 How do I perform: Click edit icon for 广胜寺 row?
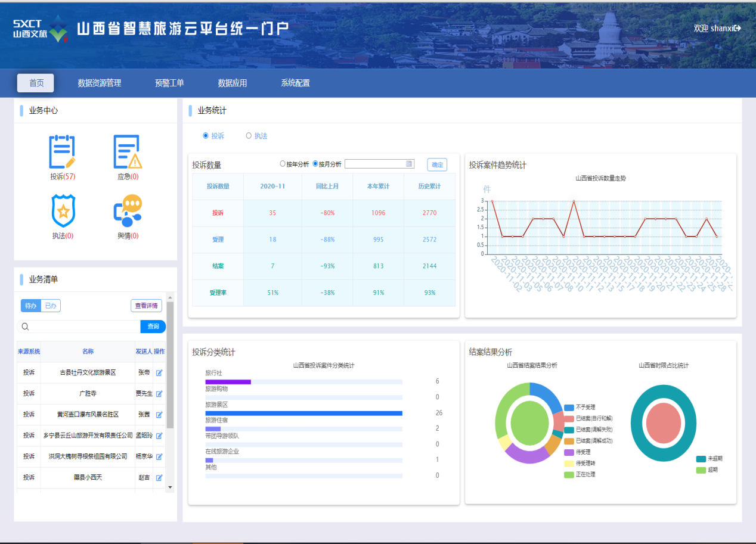(x=159, y=394)
